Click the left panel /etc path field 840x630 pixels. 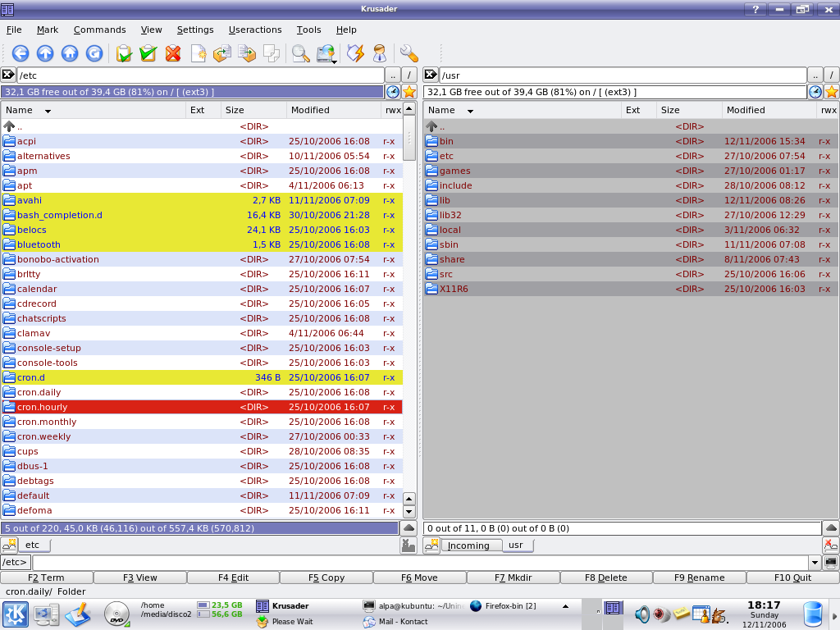200,75
